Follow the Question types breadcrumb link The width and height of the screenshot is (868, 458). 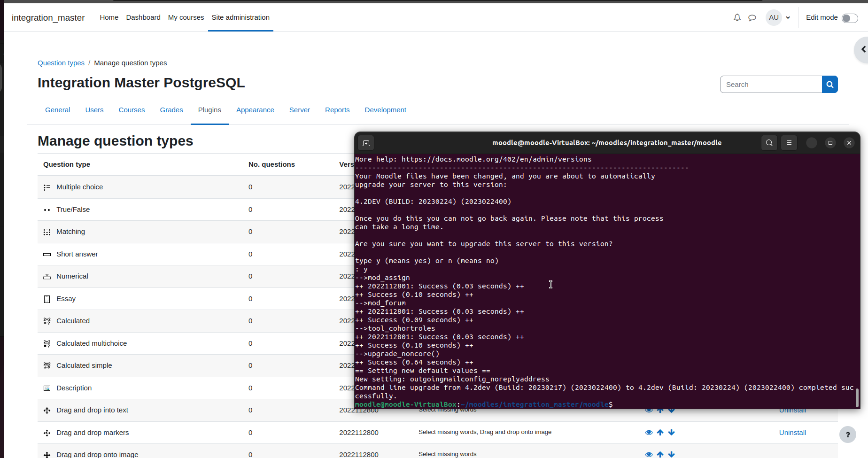pyautogui.click(x=61, y=63)
